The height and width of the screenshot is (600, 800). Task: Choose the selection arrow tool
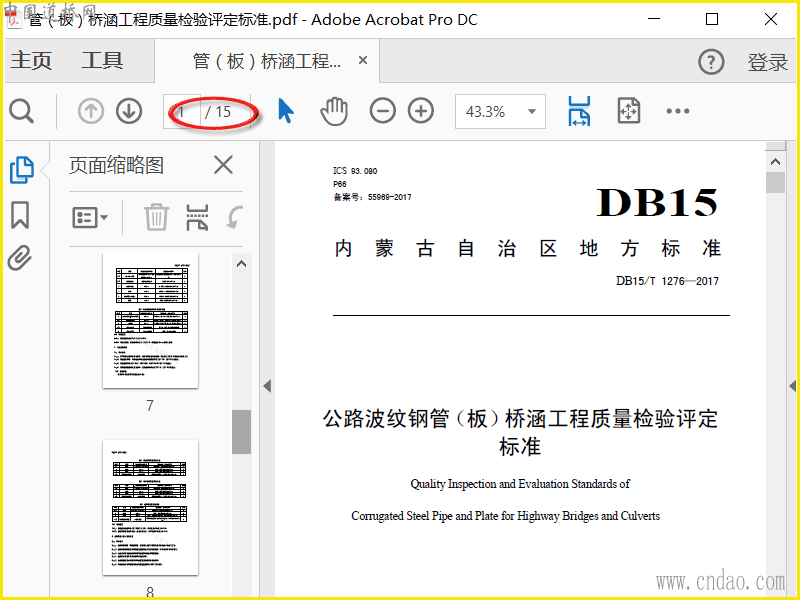coord(286,111)
